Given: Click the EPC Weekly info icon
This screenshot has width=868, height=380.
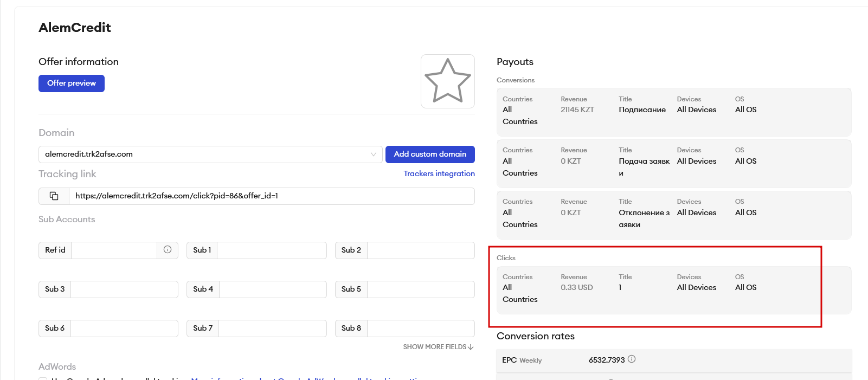Looking at the screenshot, I should click(x=632, y=359).
